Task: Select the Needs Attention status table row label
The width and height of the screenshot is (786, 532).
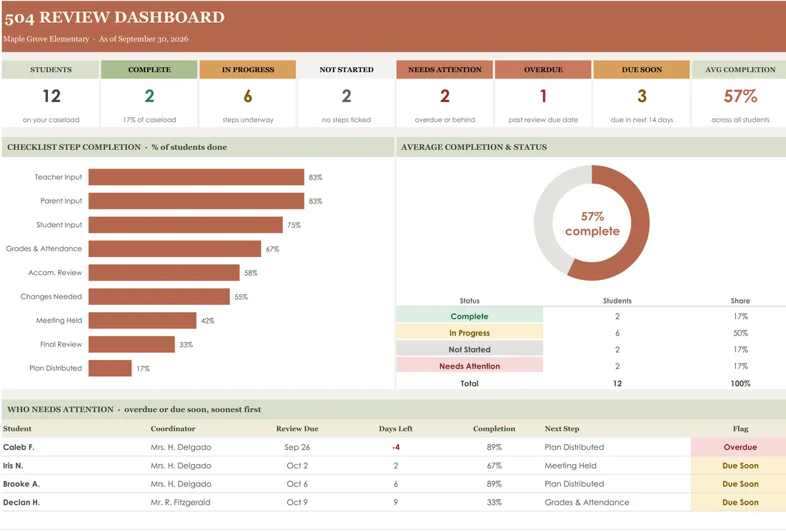Action: coord(469,366)
